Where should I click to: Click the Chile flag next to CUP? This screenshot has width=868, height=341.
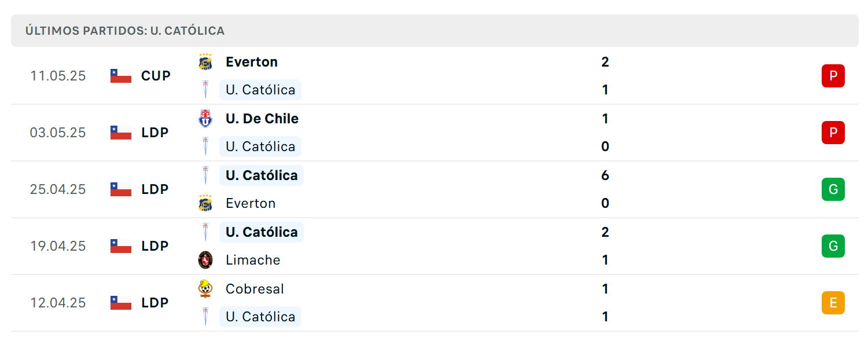(121, 76)
